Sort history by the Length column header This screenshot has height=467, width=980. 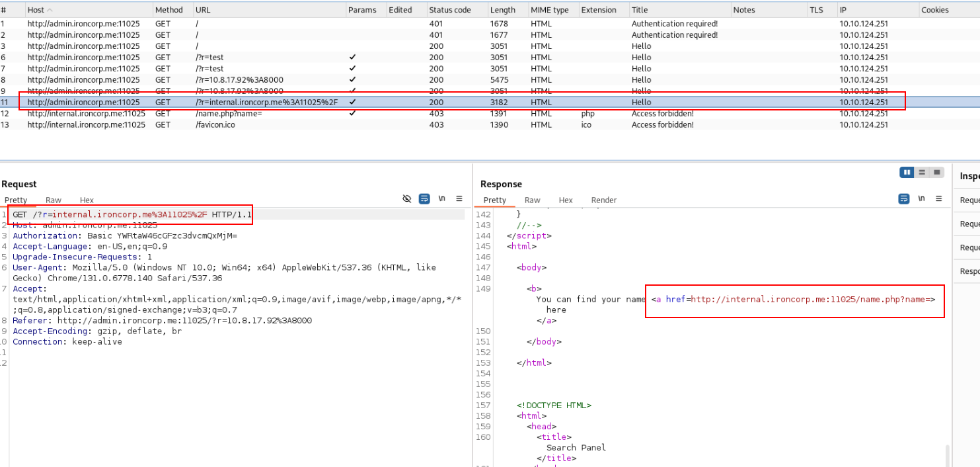pyautogui.click(x=507, y=10)
